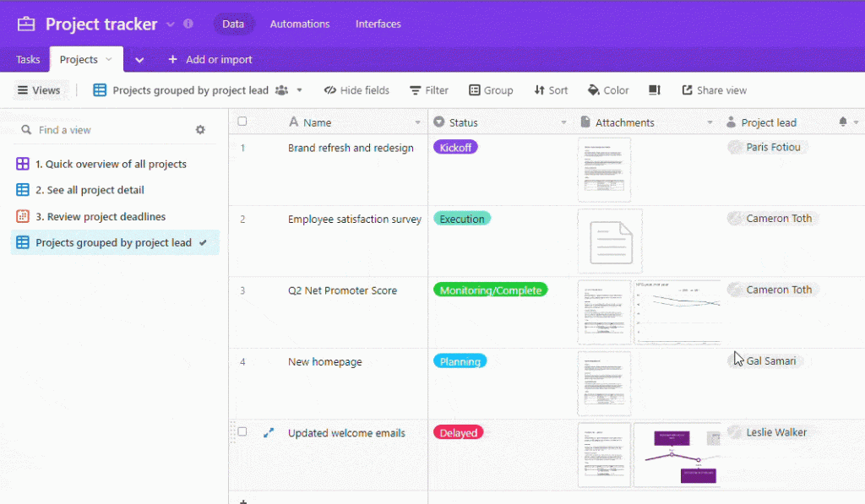Click the Add or import button
Screen dimensions: 865x504
pos(209,59)
